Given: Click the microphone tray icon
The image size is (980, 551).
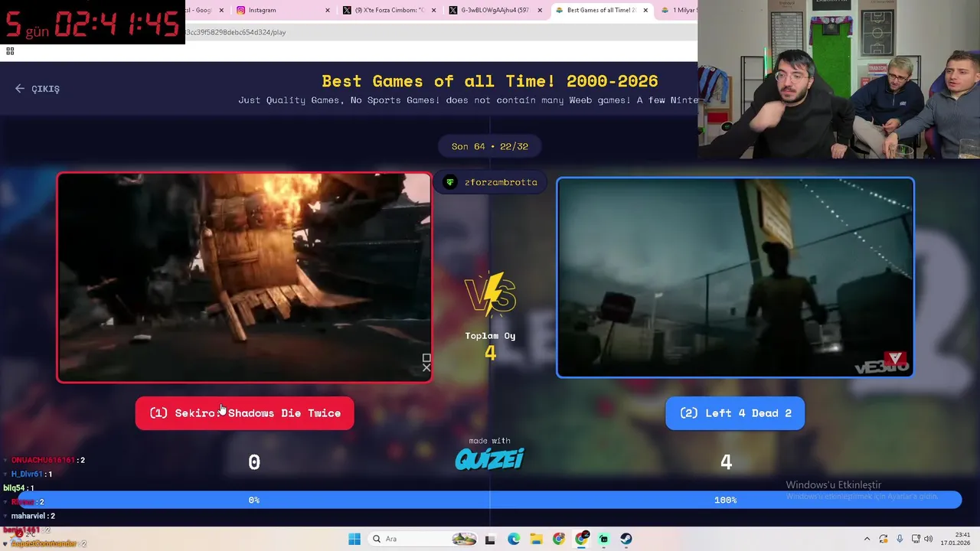Looking at the screenshot, I should (x=900, y=539).
